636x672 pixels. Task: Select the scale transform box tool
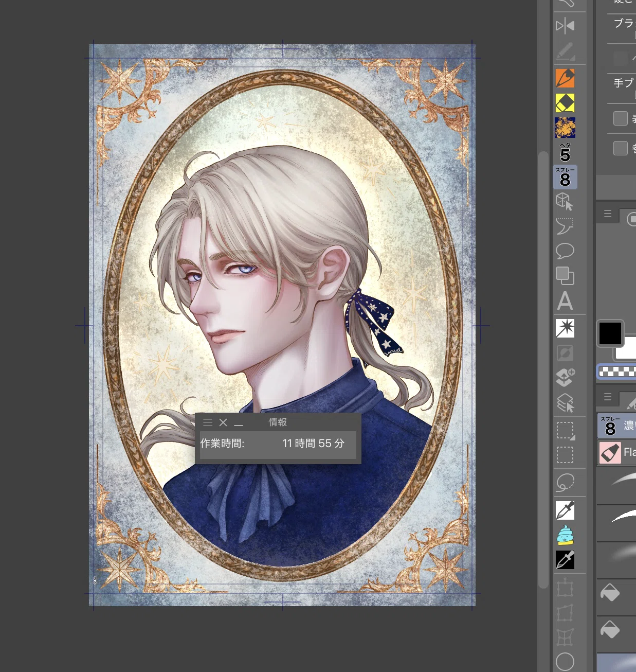565,588
